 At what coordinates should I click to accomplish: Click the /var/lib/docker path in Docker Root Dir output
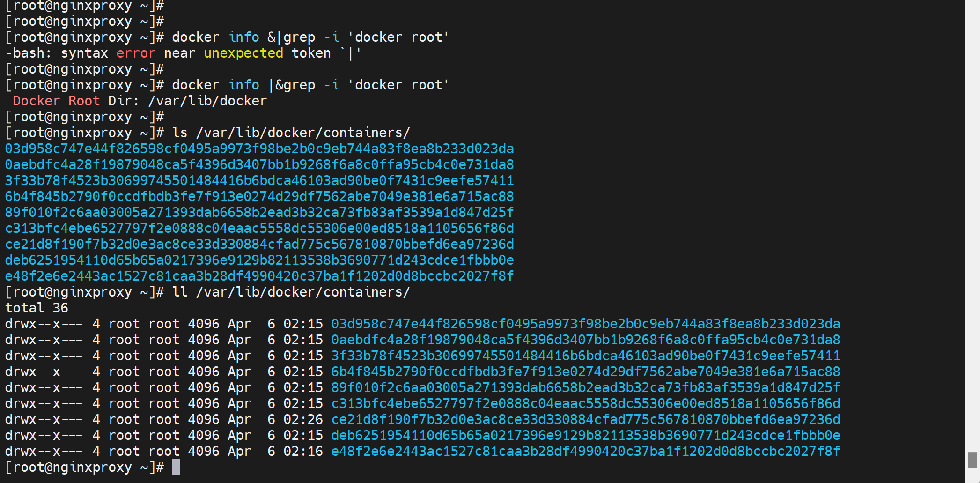click(207, 101)
